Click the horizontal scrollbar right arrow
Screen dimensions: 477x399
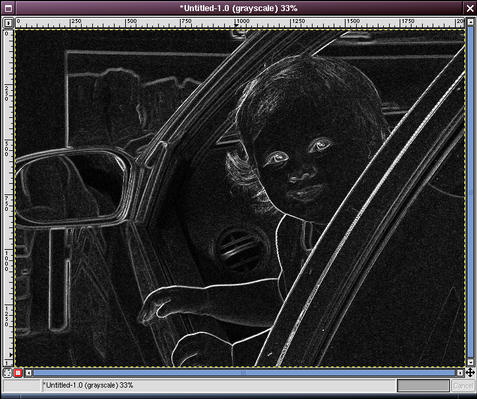(x=460, y=373)
